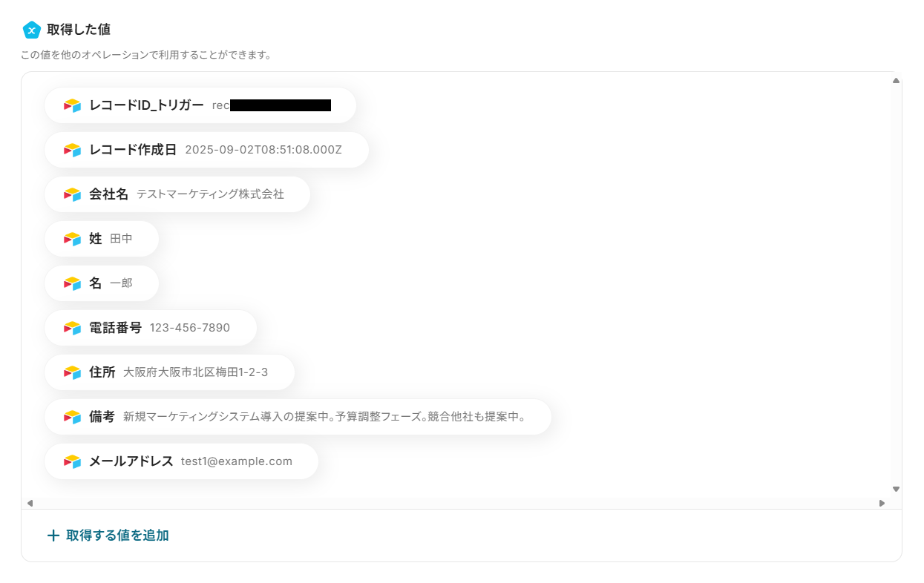
Task: Click the horizontal scrollbar right arrow
Action: point(883,503)
